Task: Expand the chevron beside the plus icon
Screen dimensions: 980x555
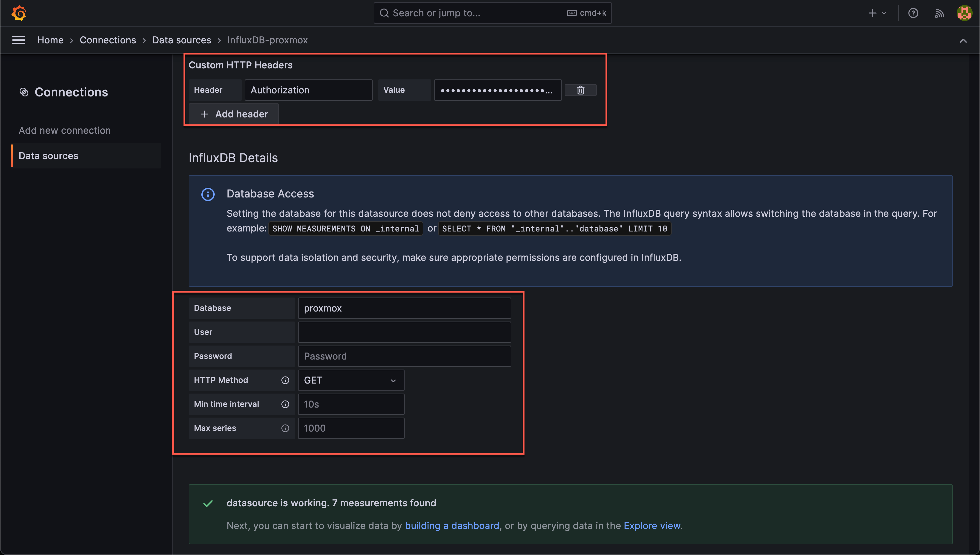Action: pyautogui.click(x=884, y=13)
